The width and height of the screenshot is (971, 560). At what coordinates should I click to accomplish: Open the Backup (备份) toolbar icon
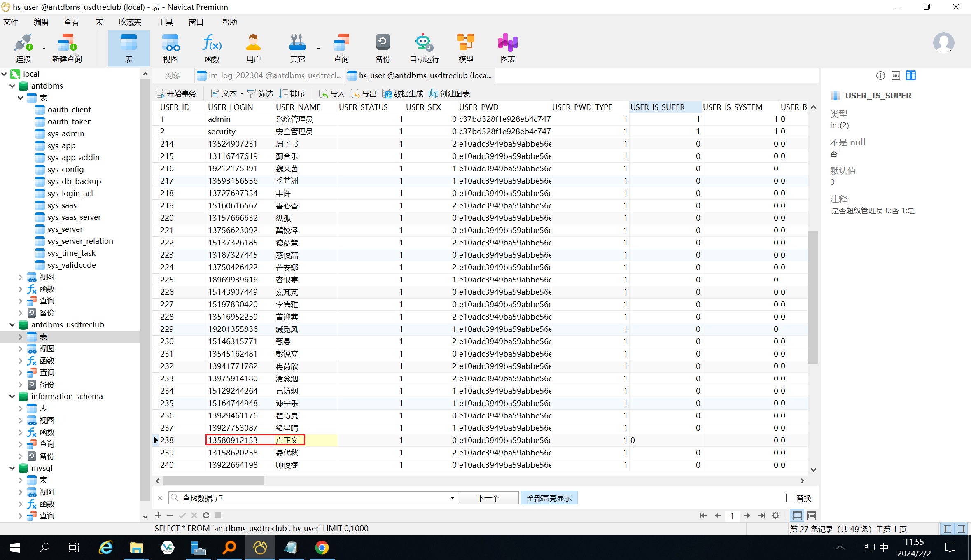(x=383, y=48)
